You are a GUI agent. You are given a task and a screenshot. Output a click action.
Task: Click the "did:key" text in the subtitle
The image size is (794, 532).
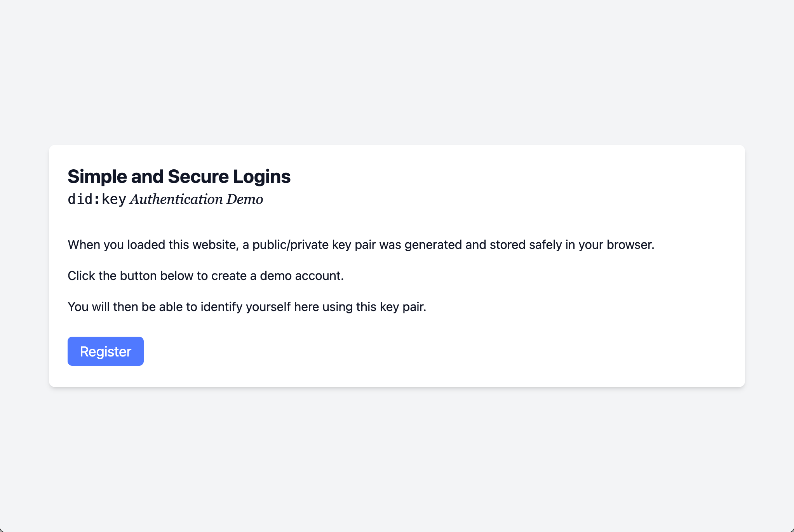pyautogui.click(x=97, y=199)
